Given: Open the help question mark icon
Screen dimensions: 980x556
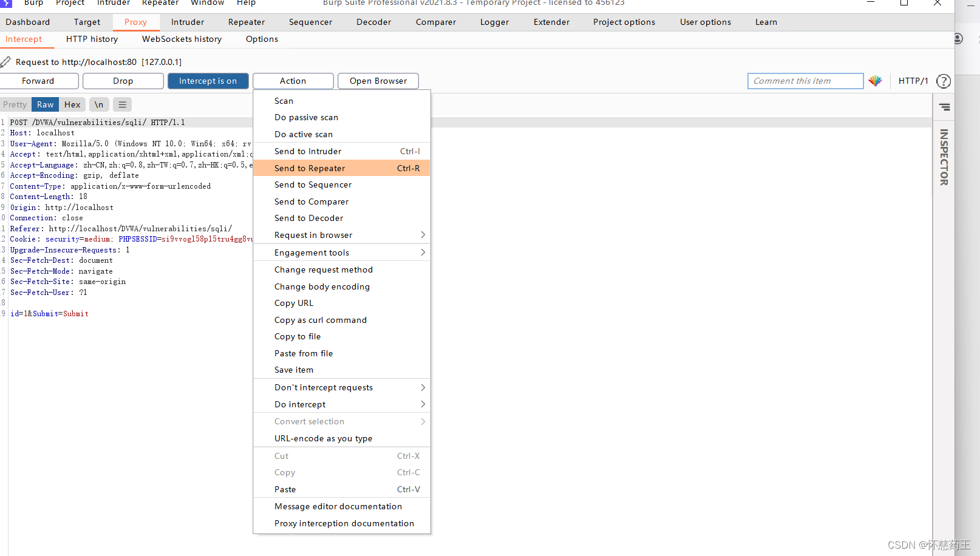Looking at the screenshot, I should click(944, 81).
